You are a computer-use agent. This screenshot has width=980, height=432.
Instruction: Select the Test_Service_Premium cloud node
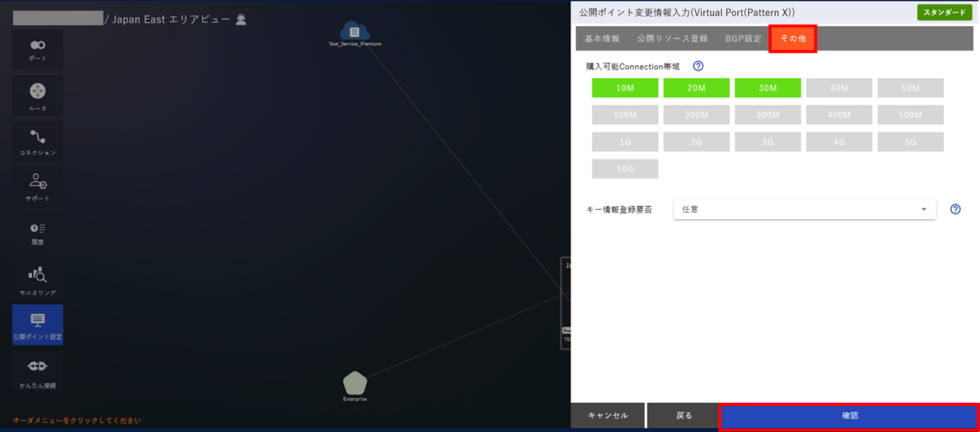click(354, 34)
